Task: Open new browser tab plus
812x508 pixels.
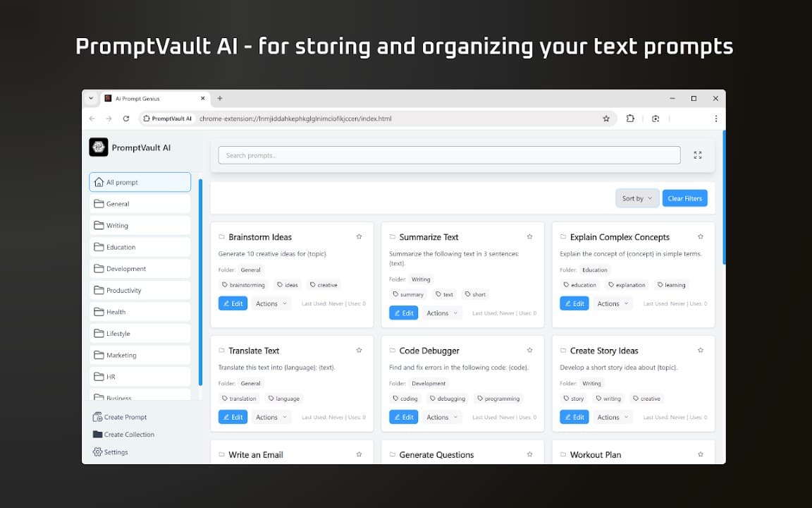Action: pyautogui.click(x=220, y=98)
